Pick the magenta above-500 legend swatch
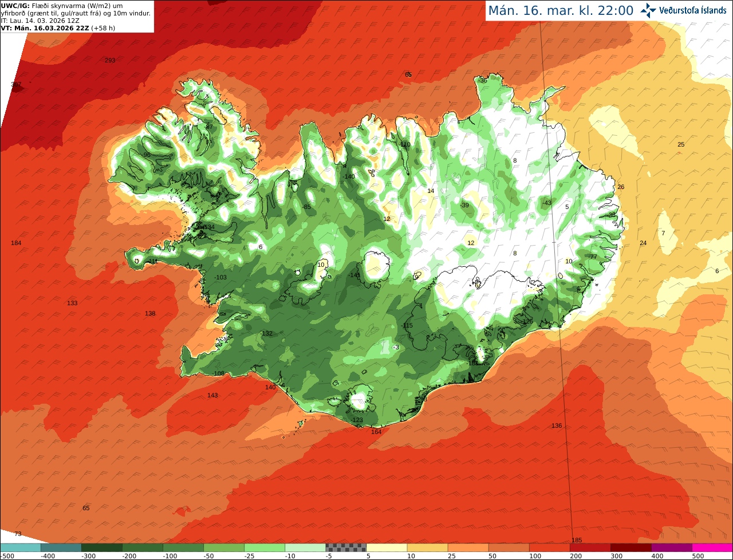 [x=712, y=547]
